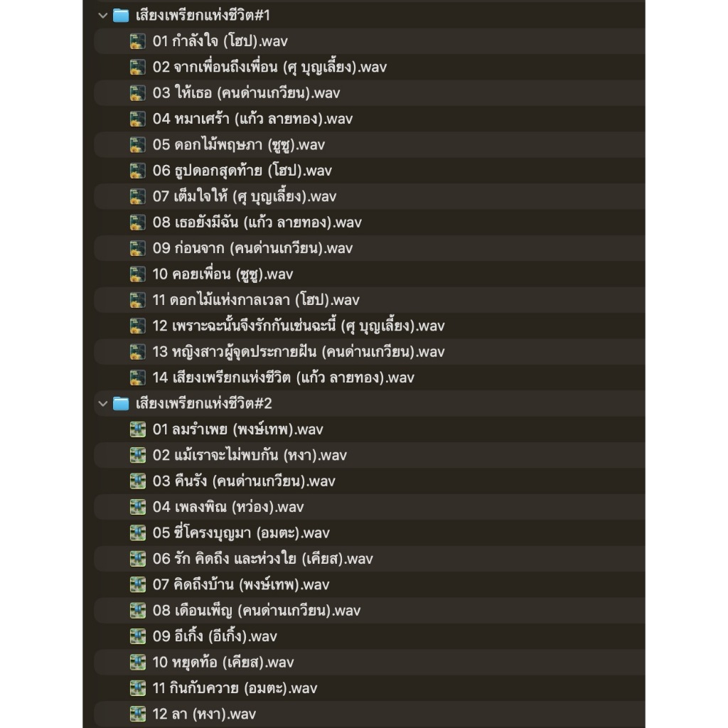728x728 pixels.
Task: Select file name 02 แม้เราจะไม่พบกัน (หงา).wav
Action: tap(250, 456)
